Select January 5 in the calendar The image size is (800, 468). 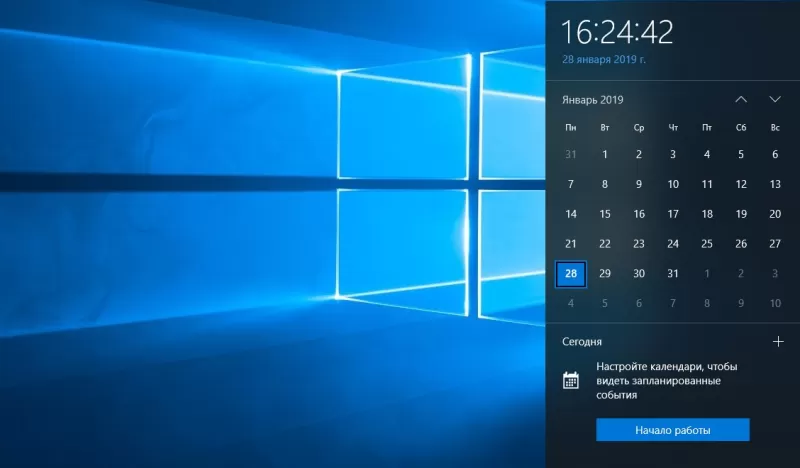pyautogui.click(x=741, y=154)
